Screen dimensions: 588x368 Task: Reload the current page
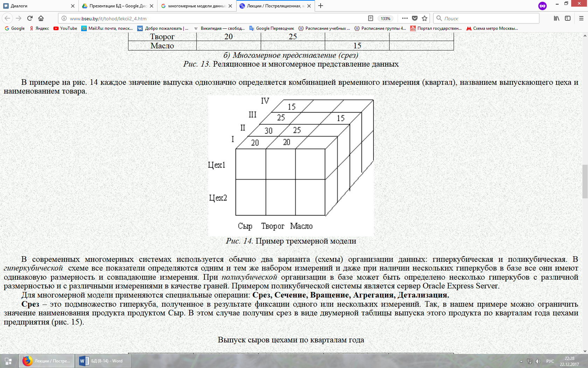coord(30,18)
